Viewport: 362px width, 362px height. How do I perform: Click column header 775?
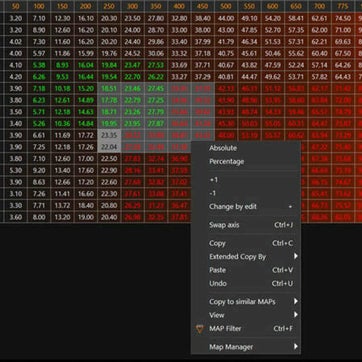[x=343, y=6]
